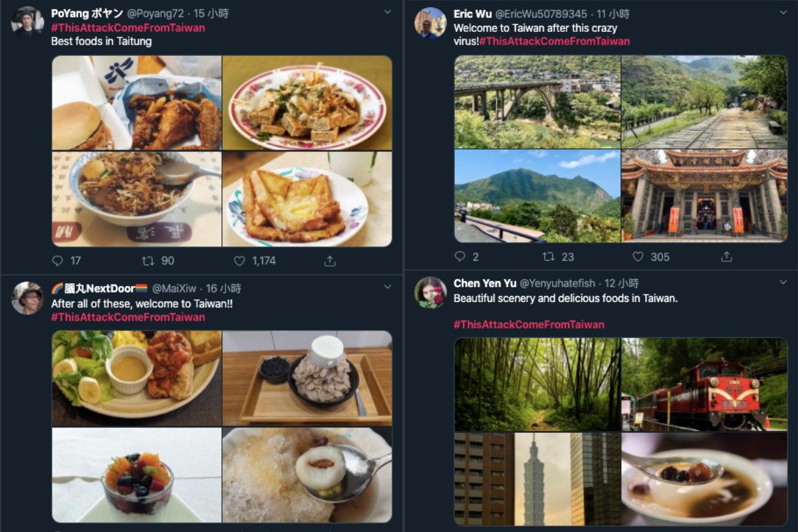
Task: Share PoYang's tweet via share icon
Action: coord(329,261)
